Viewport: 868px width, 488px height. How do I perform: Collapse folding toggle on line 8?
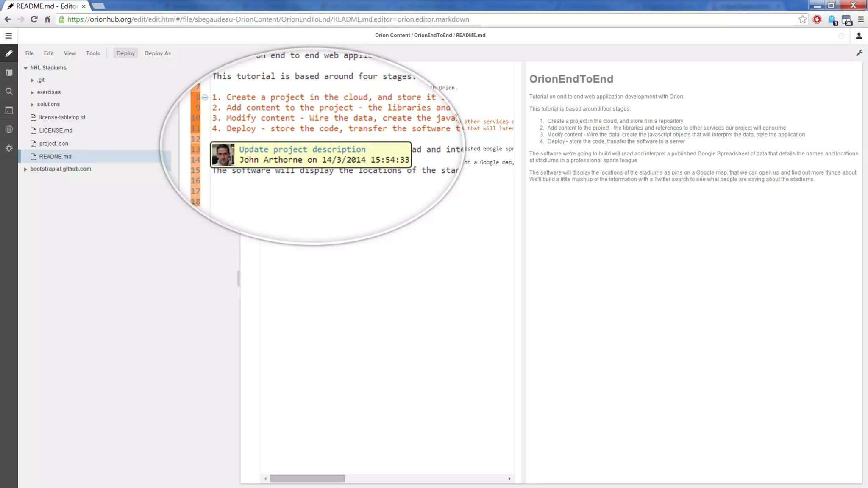(x=205, y=97)
